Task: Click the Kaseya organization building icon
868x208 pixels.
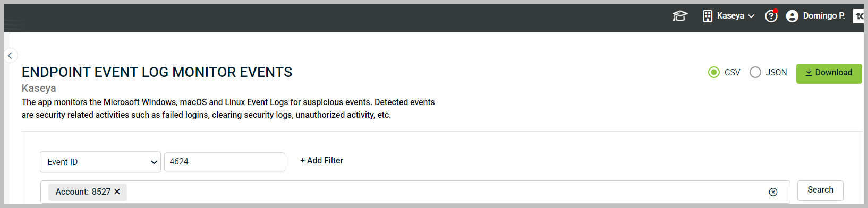Action: (708, 16)
